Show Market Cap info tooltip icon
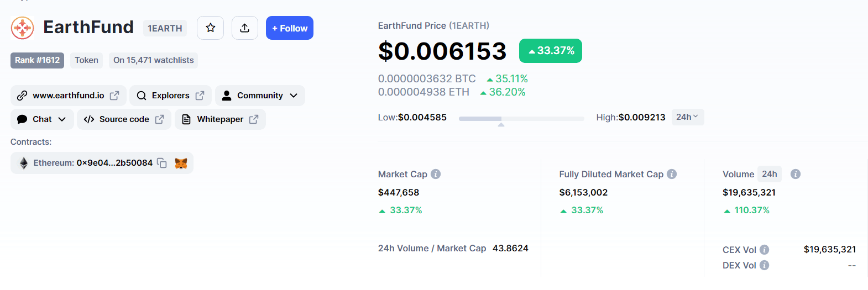868x290 pixels. [x=436, y=174]
